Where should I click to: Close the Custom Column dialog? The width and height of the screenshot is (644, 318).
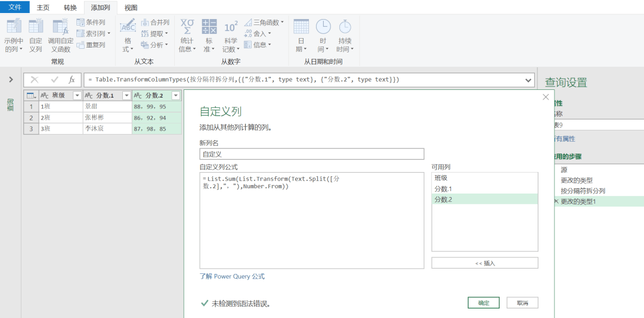coord(546,97)
